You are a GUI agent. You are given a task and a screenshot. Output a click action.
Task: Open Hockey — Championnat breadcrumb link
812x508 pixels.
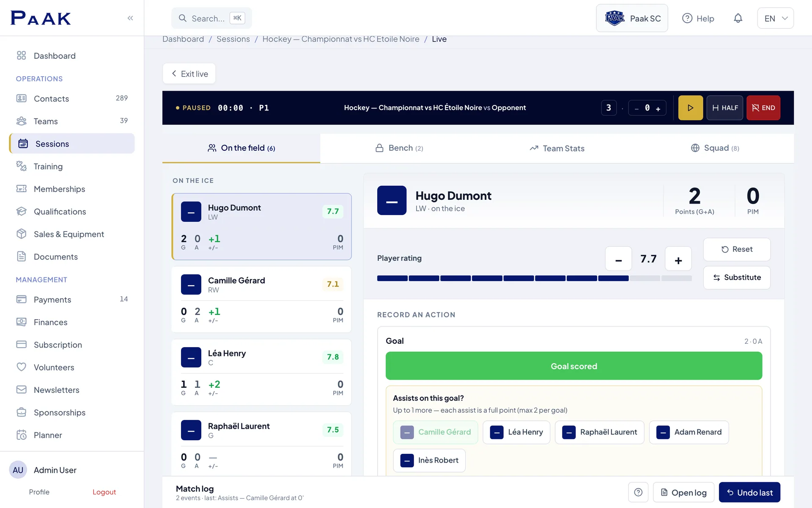click(341, 39)
